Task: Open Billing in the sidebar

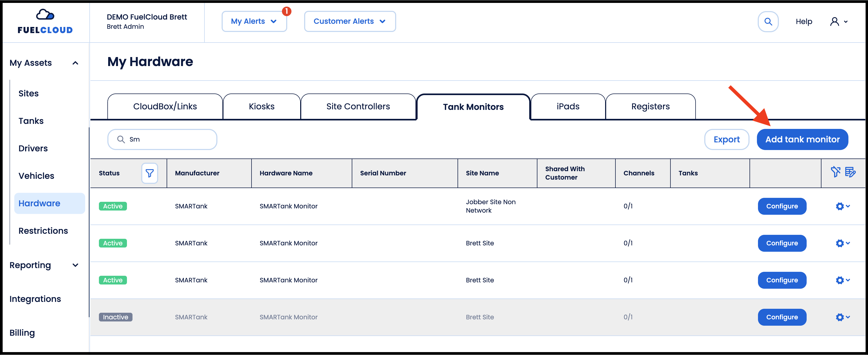Action: 22,333
